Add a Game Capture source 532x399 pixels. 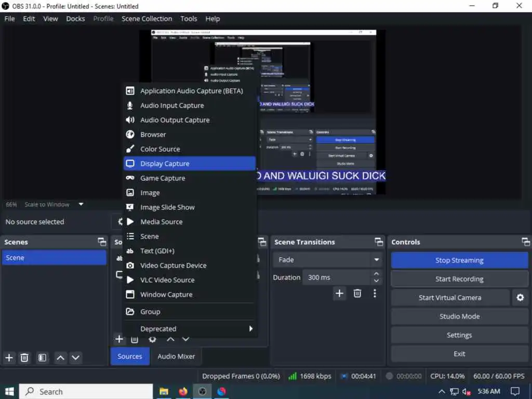(189, 178)
